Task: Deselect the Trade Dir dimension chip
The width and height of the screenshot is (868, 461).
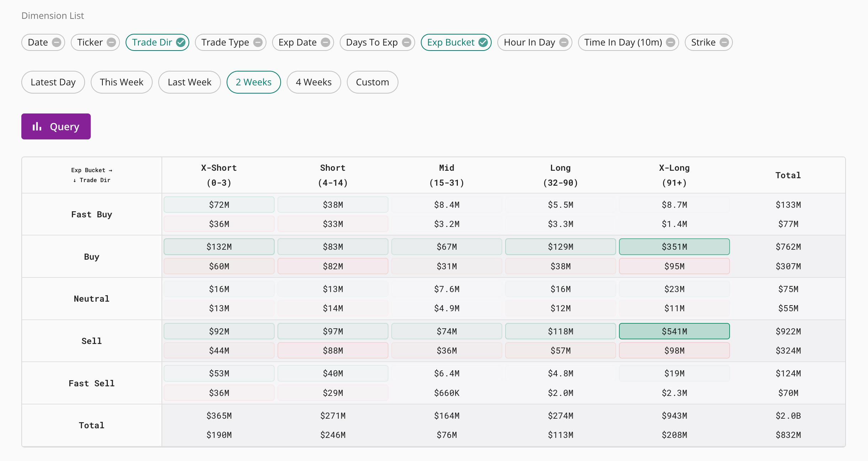Action: point(157,42)
